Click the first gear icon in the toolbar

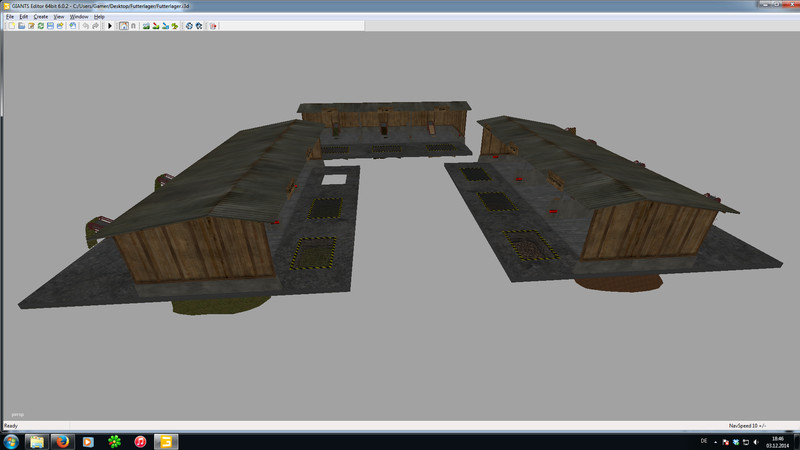point(189,26)
